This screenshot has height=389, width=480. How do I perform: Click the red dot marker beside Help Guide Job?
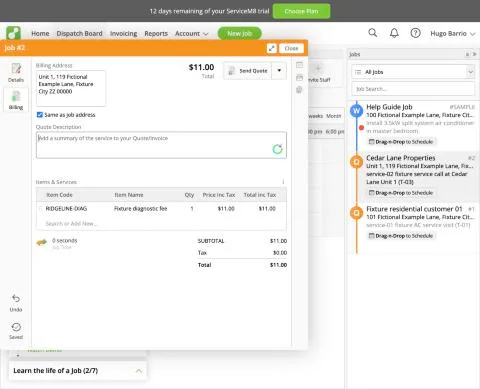coord(361,128)
